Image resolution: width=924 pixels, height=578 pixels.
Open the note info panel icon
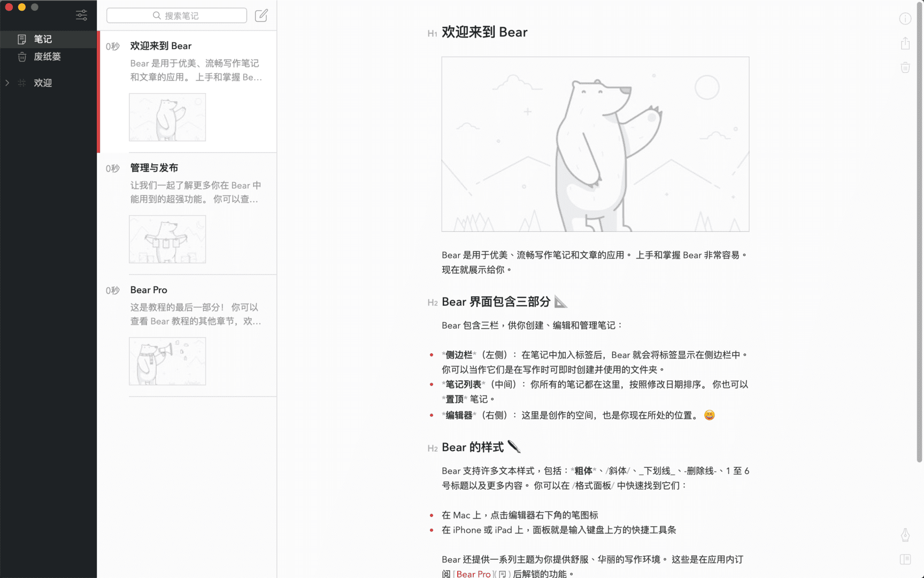(906, 18)
